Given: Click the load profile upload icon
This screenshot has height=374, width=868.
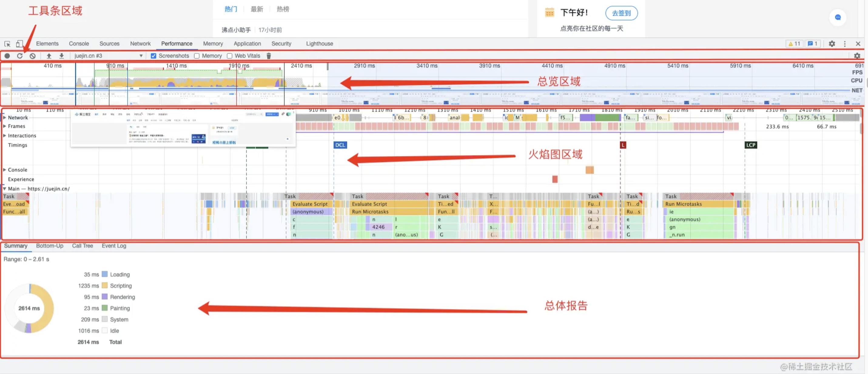Looking at the screenshot, I should coord(49,56).
